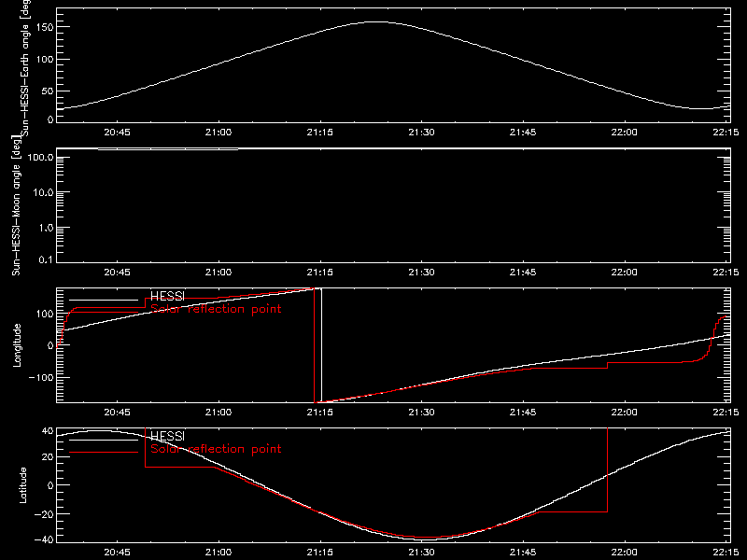Click 22:00 time label under Moon angle plot
The height and width of the screenshot is (560, 747).
(625, 272)
